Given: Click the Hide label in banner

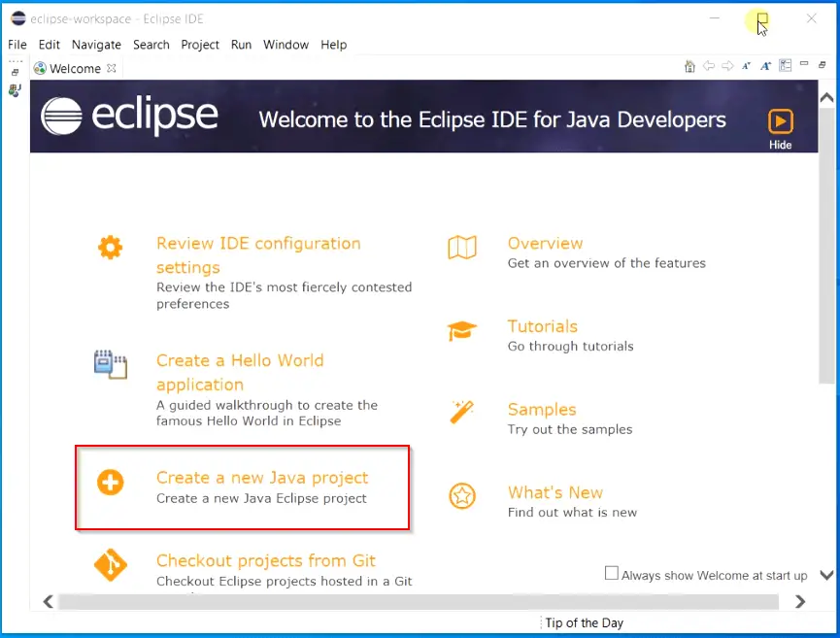Looking at the screenshot, I should [780, 145].
